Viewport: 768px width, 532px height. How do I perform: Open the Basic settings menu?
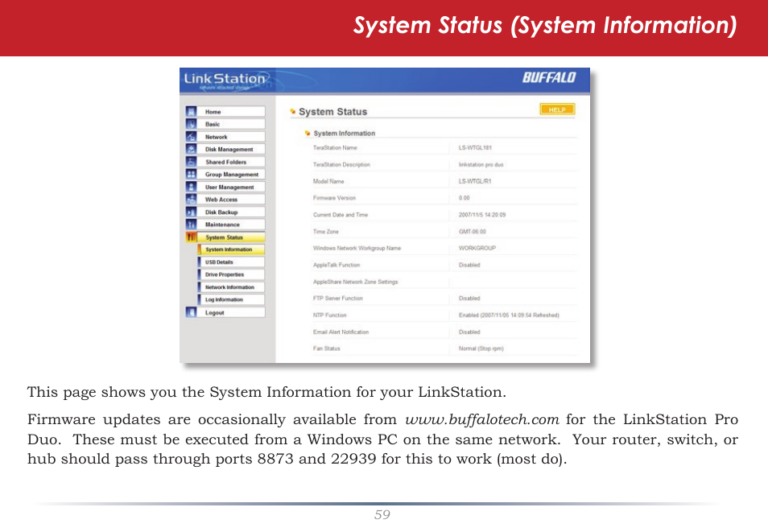point(231,124)
